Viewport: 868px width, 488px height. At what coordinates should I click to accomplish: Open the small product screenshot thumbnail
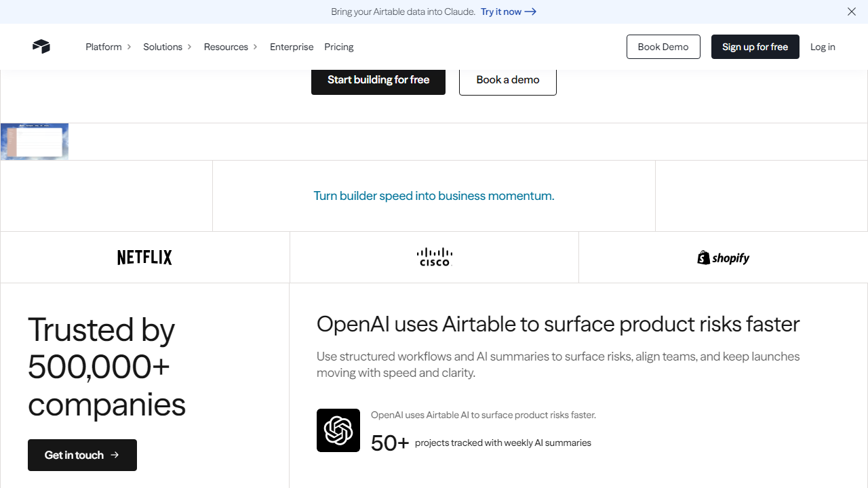[x=35, y=142]
